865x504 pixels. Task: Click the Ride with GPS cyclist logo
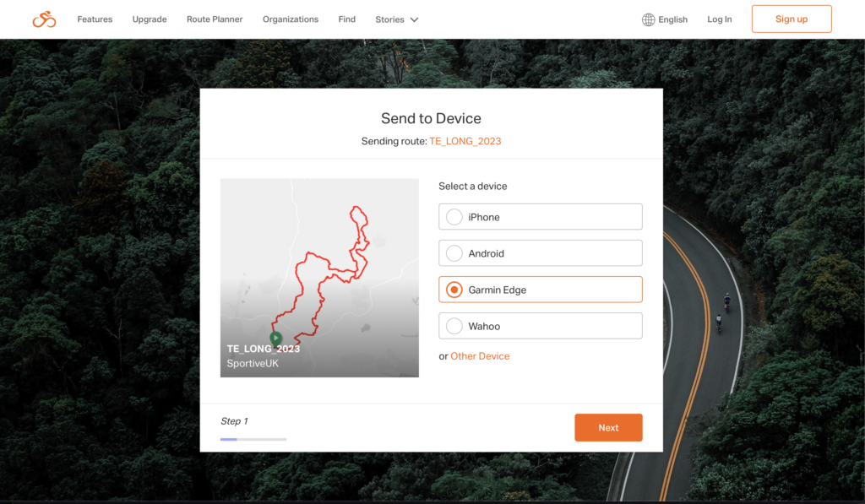pyautogui.click(x=44, y=19)
